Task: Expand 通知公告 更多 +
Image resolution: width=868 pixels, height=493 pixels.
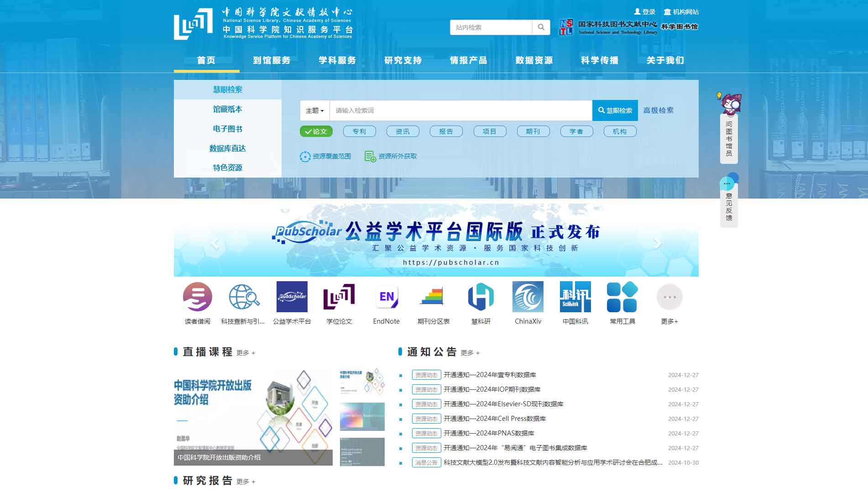Action: point(471,353)
